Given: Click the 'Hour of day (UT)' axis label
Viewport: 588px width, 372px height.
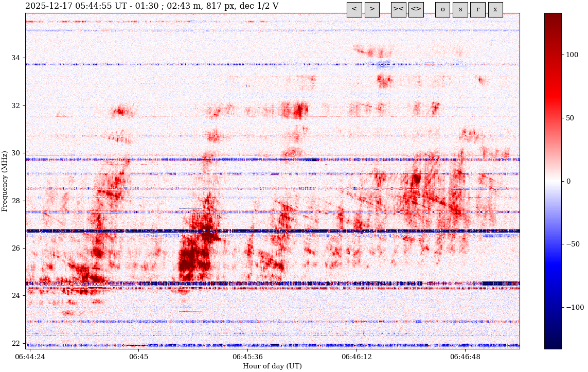Looking at the screenshot, I should (x=272, y=366).
